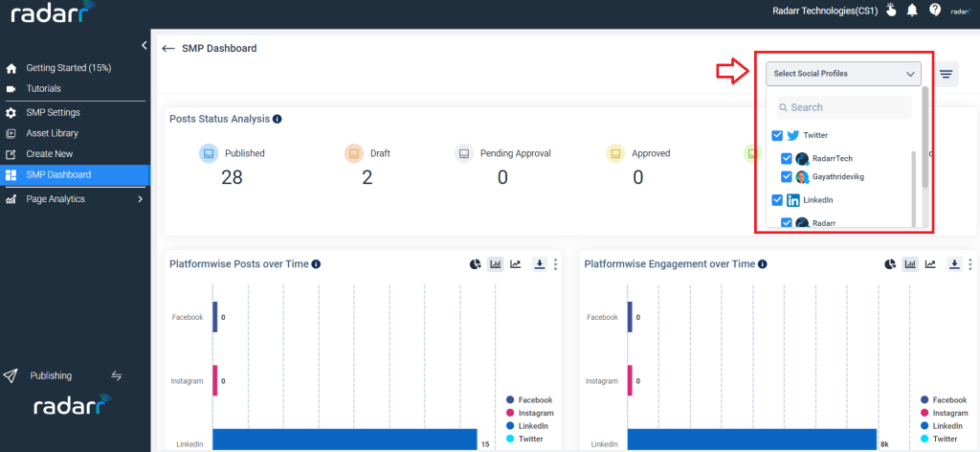
Task: Click the Publishing paper plane icon
Action: 10,375
